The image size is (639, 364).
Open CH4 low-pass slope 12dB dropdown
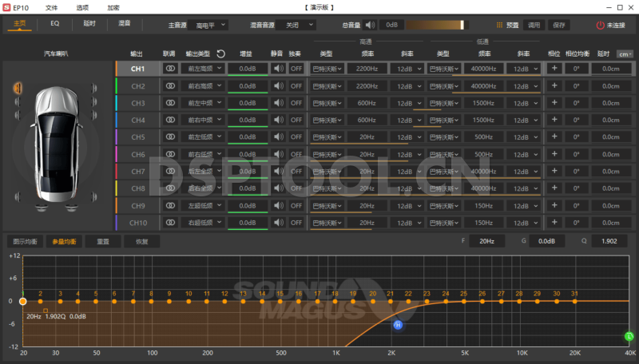point(524,120)
